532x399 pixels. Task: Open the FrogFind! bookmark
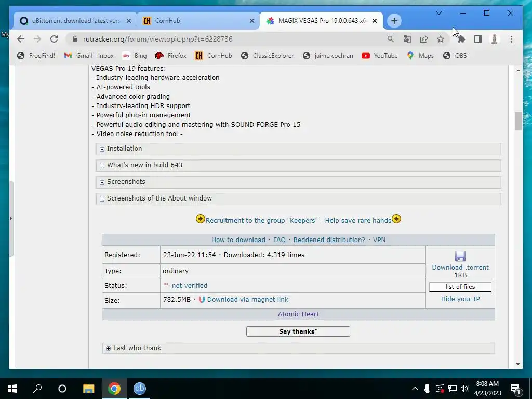[x=36, y=56]
